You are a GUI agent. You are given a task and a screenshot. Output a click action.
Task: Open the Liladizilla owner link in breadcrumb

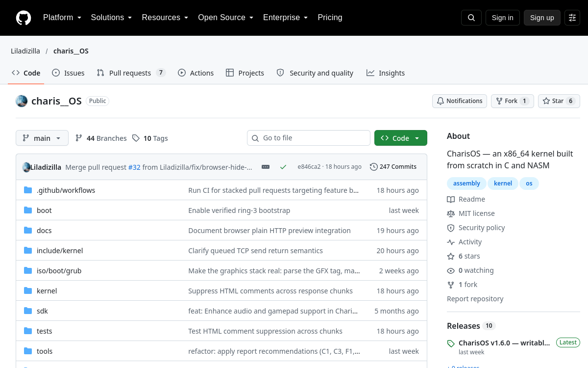25,51
